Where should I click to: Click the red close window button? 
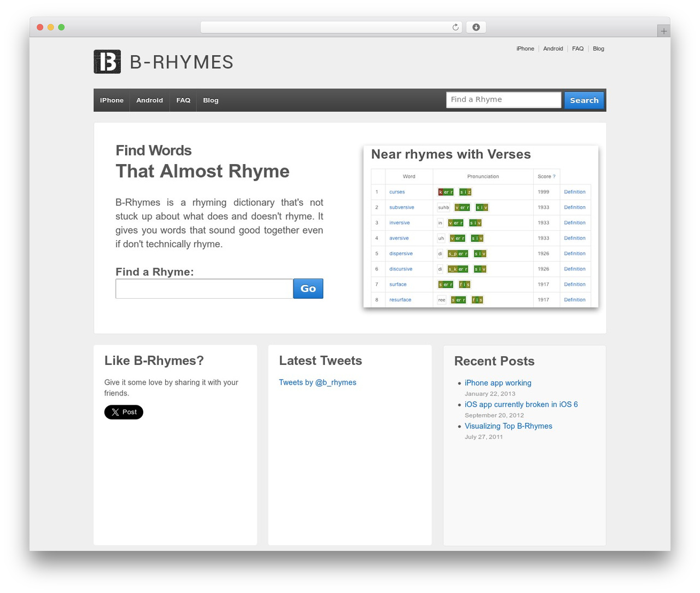click(40, 27)
